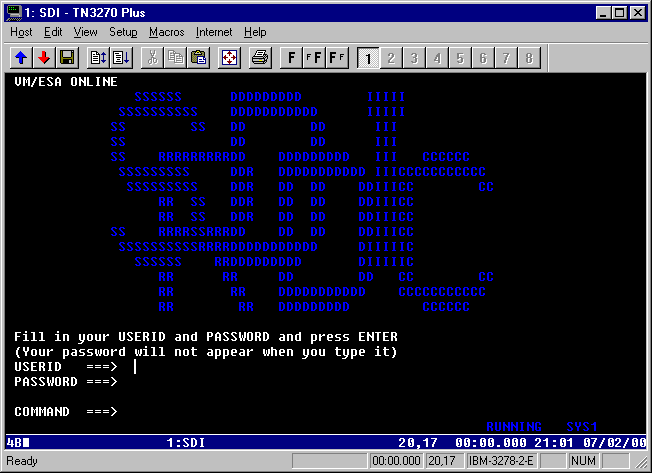Image resolution: width=652 pixels, height=473 pixels.
Task: Open the Setup menu
Action: coord(123,32)
